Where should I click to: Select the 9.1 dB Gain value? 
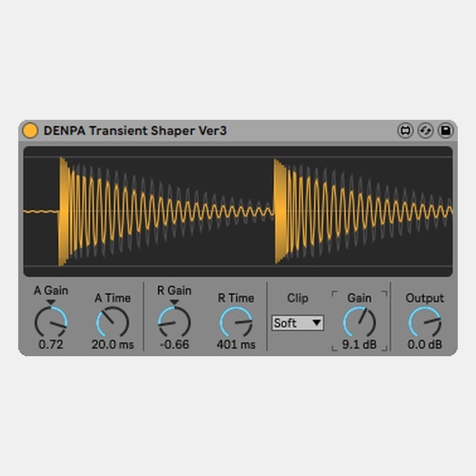click(359, 344)
